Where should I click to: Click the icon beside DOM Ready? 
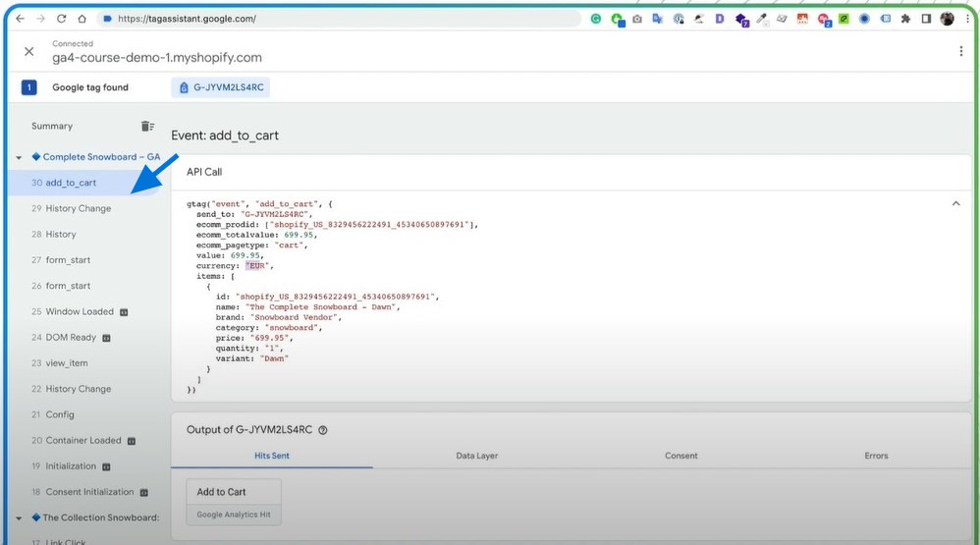pyautogui.click(x=106, y=338)
